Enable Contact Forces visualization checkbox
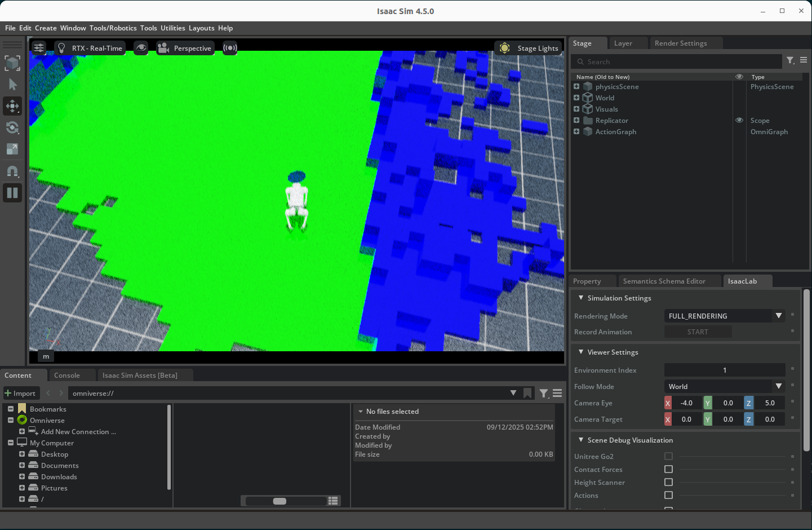The height and width of the screenshot is (530, 812). point(668,469)
